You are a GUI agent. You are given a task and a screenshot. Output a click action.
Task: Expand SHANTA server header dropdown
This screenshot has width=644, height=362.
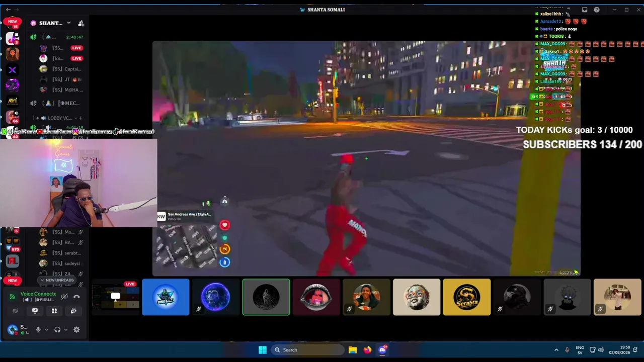coord(69,23)
